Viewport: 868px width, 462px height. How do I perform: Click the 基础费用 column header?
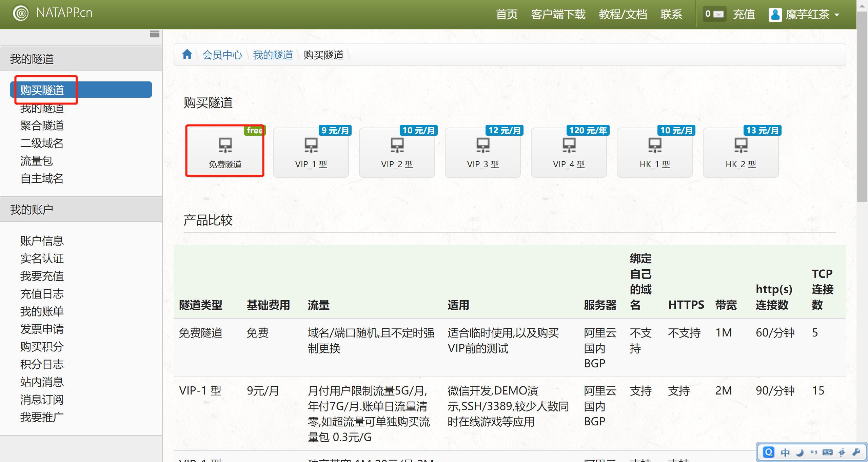coord(269,305)
